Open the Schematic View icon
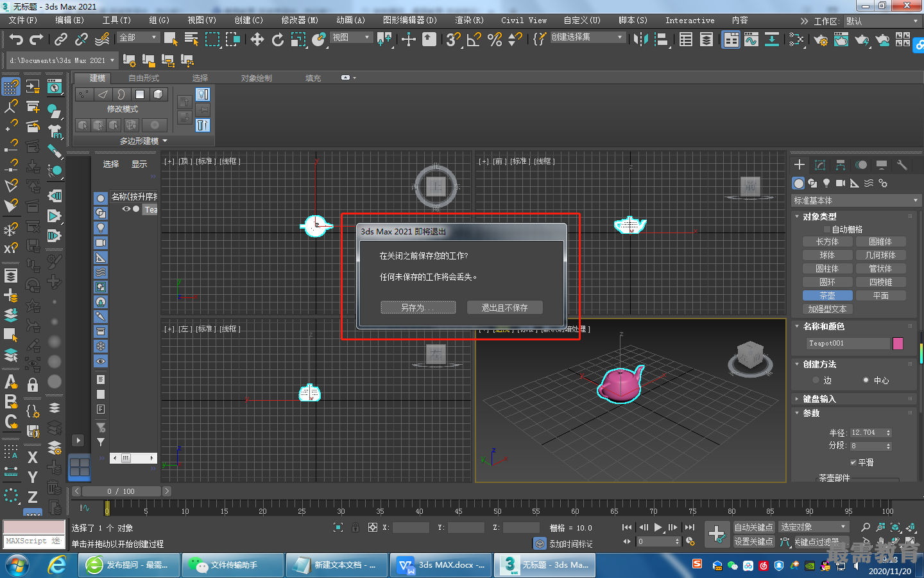 (x=772, y=39)
